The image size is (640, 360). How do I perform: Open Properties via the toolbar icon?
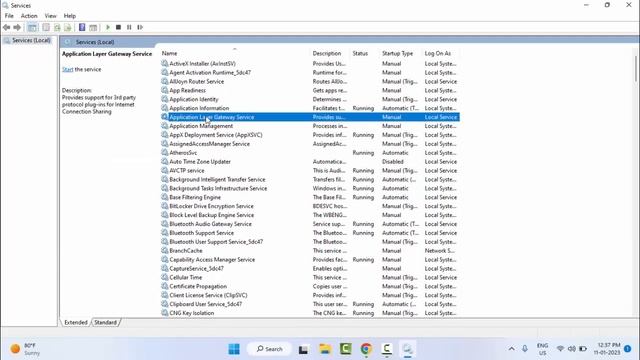pyautogui.click(x=46, y=27)
